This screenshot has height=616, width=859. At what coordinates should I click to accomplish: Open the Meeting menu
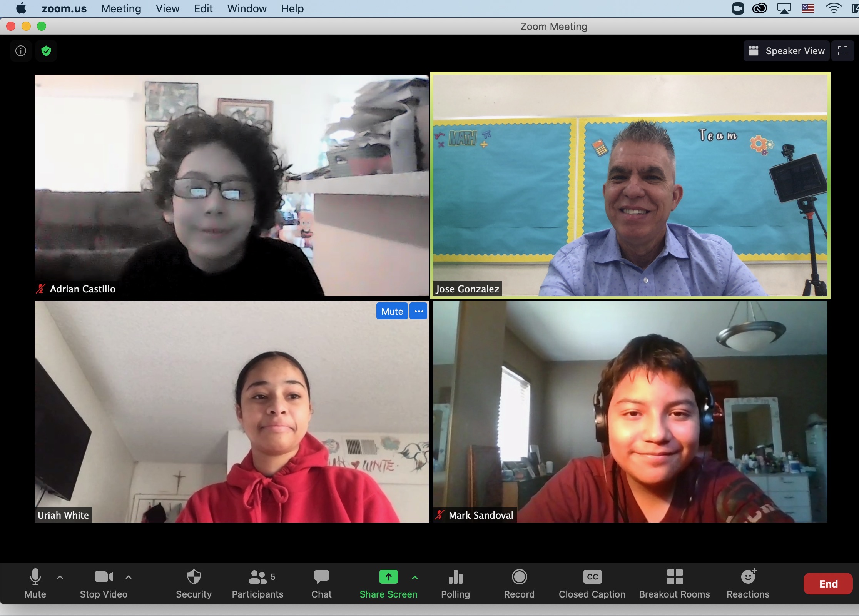click(122, 8)
